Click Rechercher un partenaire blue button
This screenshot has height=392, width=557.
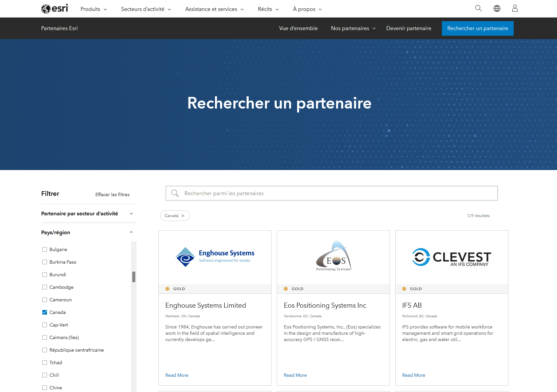(478, 28)
